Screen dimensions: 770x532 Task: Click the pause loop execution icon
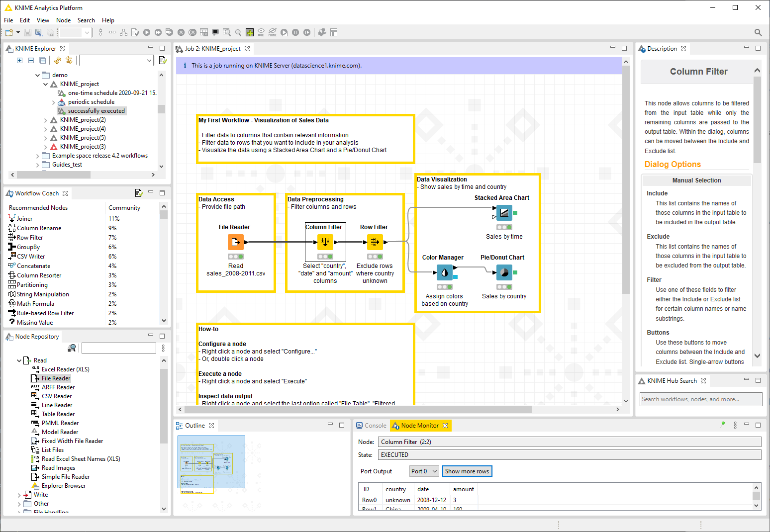pyautogui.click(x=295, y=32)
